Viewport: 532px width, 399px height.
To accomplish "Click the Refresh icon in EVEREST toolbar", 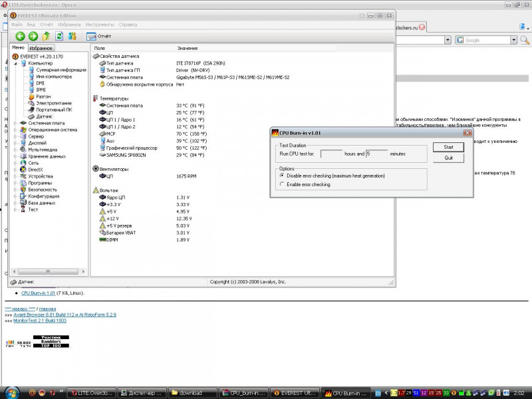I will point(59,36).
